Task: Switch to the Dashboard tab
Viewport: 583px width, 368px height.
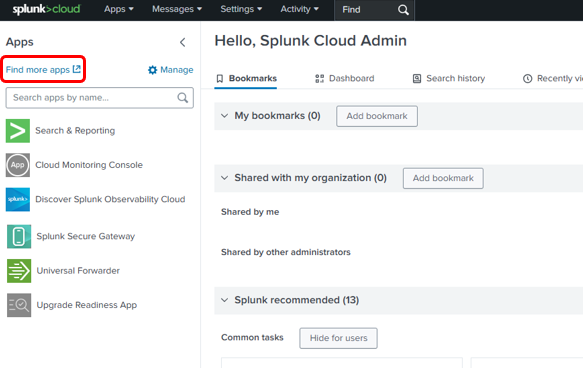Action: (344, 78)
